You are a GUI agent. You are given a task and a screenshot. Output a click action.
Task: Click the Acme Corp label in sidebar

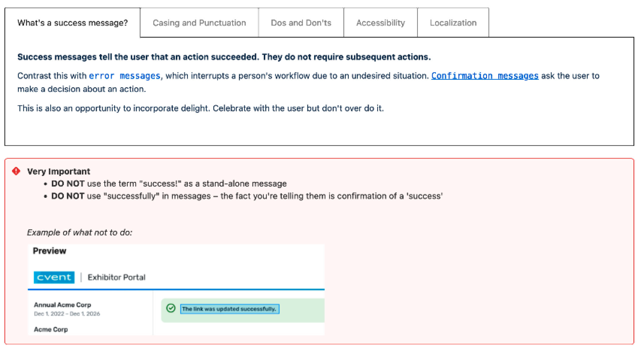pos(51,329)
